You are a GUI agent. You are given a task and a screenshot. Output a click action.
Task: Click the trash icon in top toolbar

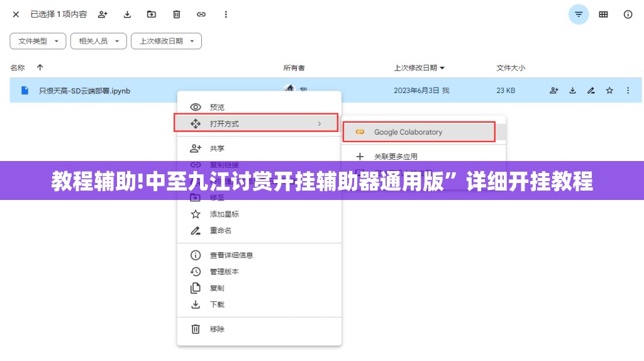(177, 14)
